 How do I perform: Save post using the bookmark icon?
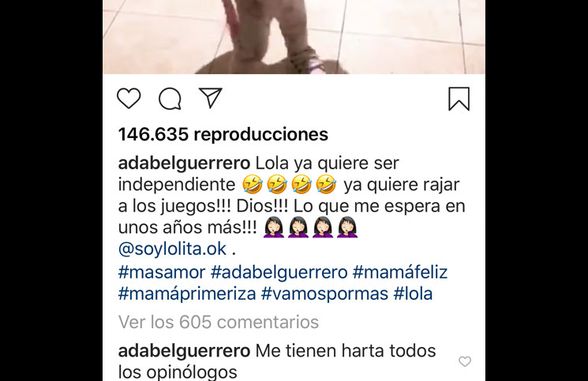point(459,99)
